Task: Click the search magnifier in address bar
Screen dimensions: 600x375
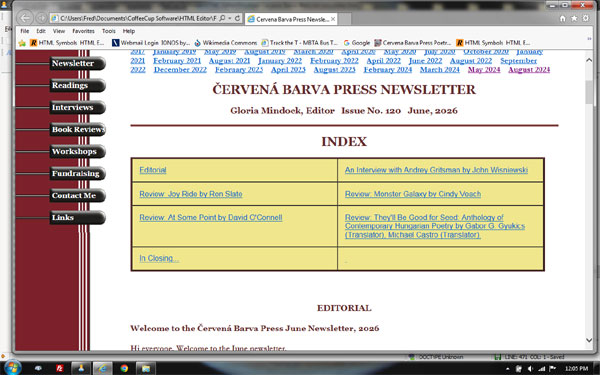Action: (222, 18)
